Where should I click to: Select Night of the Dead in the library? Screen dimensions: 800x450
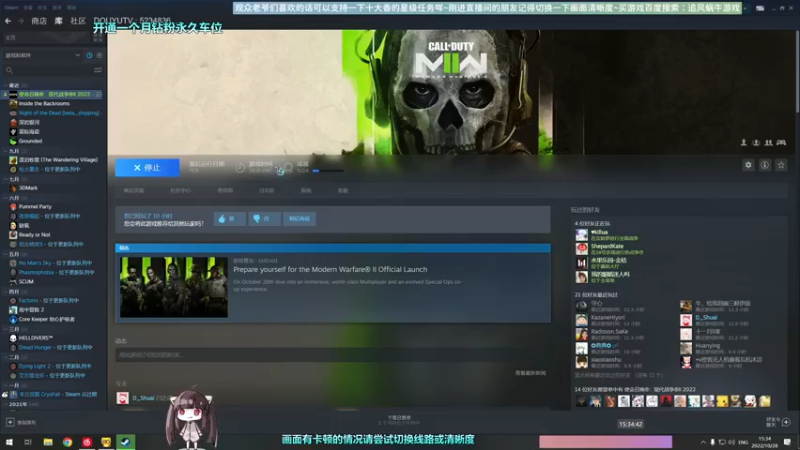(x=59, y=113)
